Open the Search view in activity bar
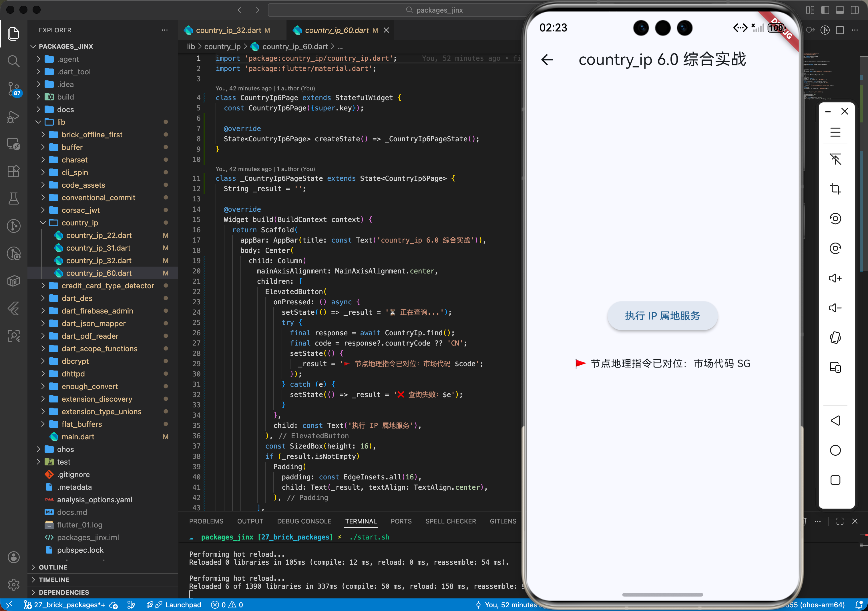 14,61
